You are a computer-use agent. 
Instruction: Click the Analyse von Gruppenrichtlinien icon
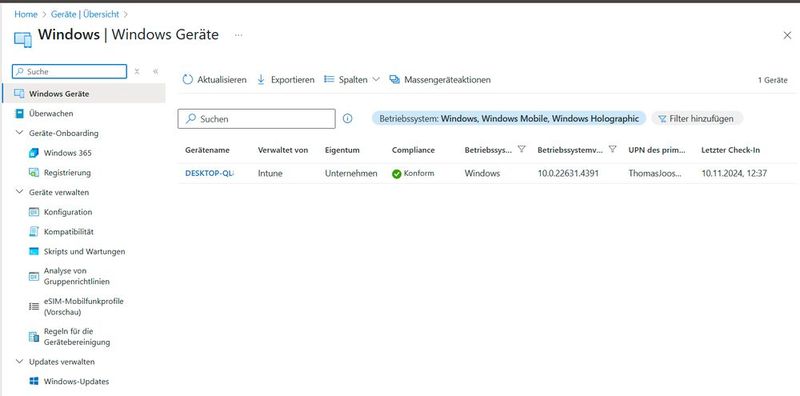pyautogui.click(x=34, y=276)
